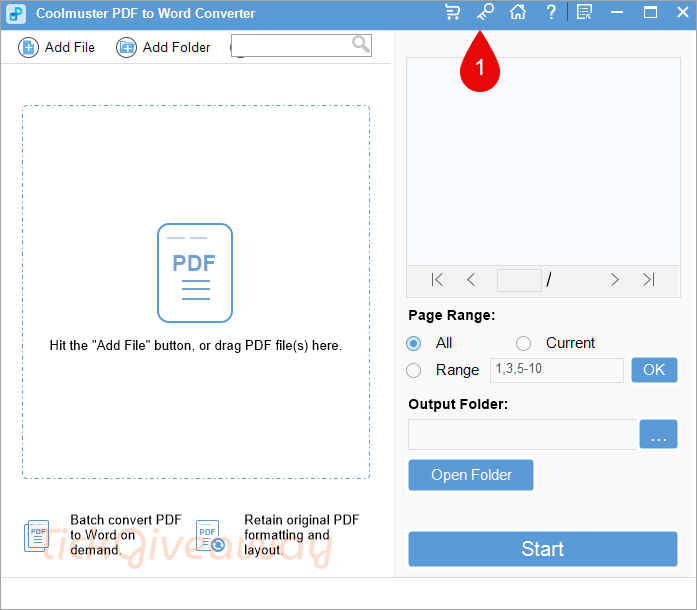Maximize the converter window
Screen dimensions: 697x610
[x=650, y=12]
